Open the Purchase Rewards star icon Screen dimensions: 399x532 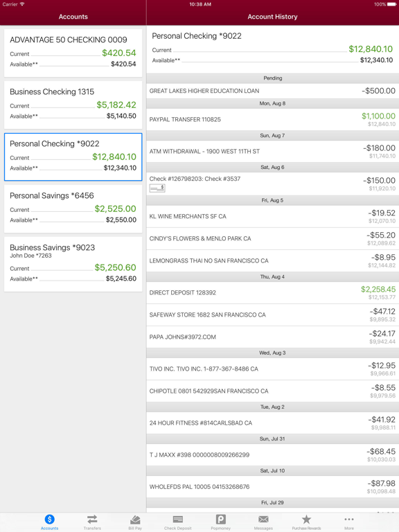coord(306,519)
